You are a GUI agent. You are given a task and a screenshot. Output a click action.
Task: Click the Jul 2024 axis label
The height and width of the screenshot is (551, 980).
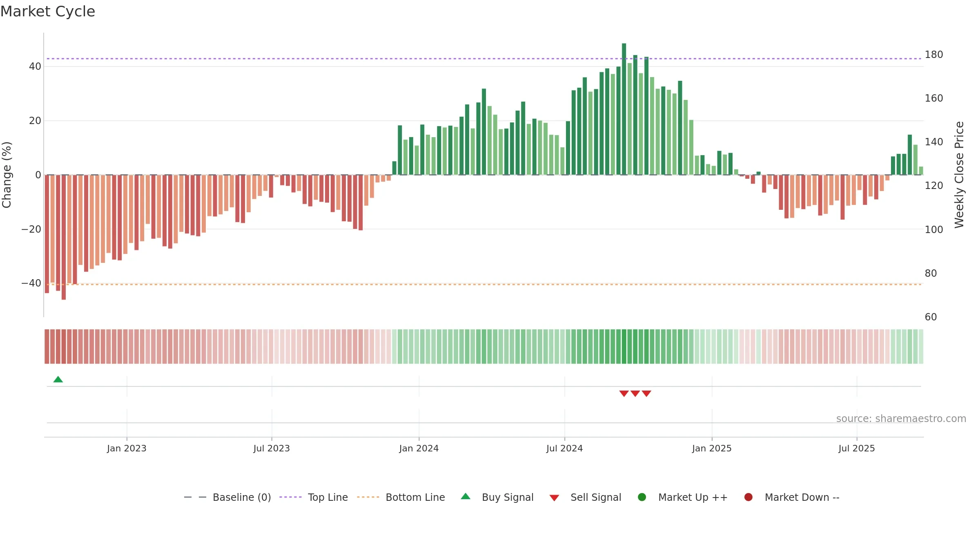click(x=565, y=449)
